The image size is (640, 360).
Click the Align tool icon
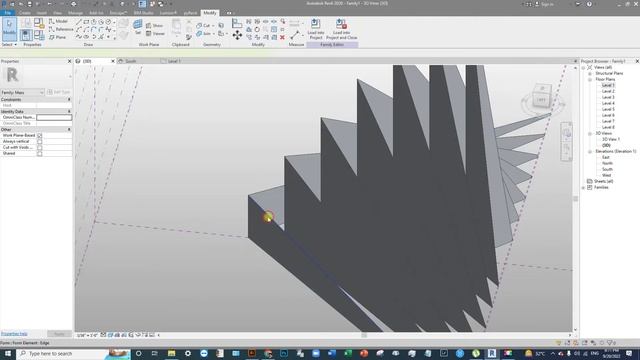click(x=237, y=23)
